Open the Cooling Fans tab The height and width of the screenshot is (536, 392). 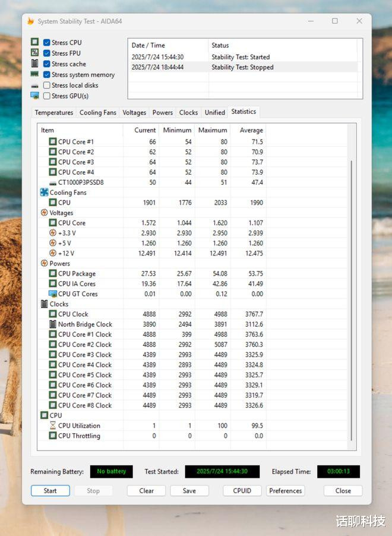tap(98, 112)
